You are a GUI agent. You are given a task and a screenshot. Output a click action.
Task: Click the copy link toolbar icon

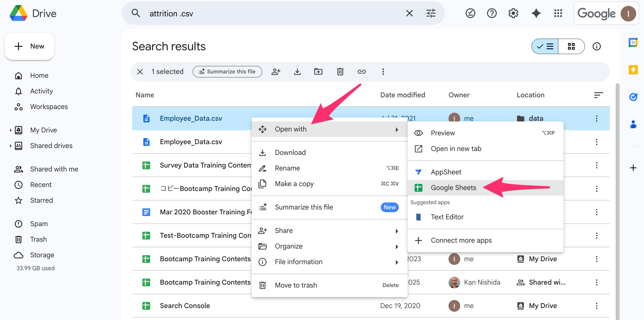[x=361, y=72]
